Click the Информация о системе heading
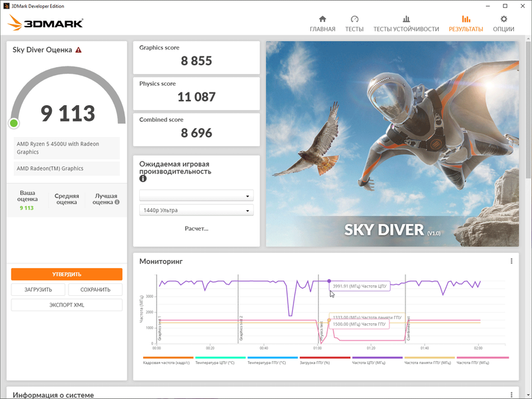The image size is (532, 399). [x=53, y=395]
